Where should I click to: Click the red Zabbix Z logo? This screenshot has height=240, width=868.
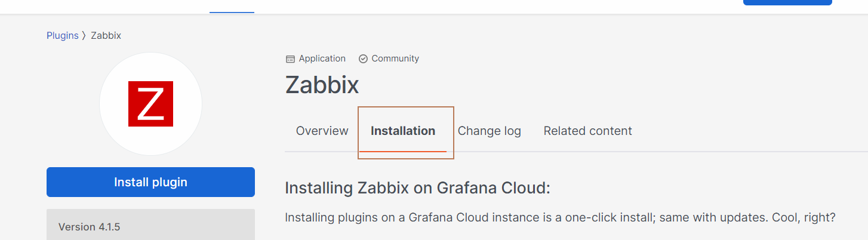point(150,104)
